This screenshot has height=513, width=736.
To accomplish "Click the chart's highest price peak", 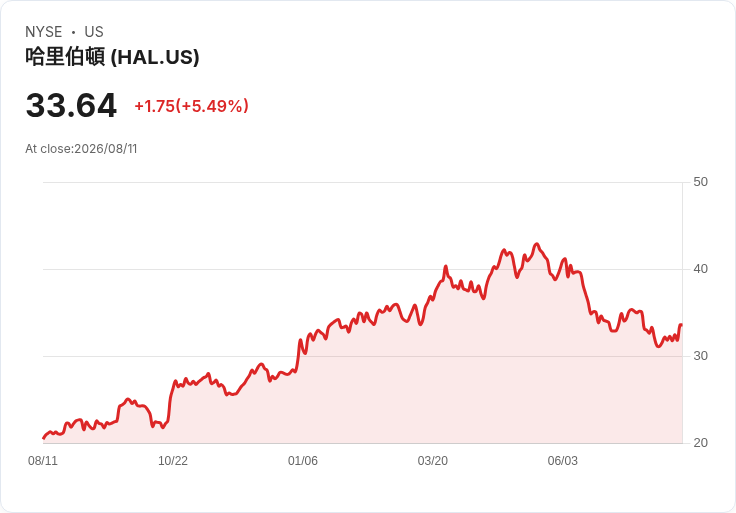I will (537, 244).
